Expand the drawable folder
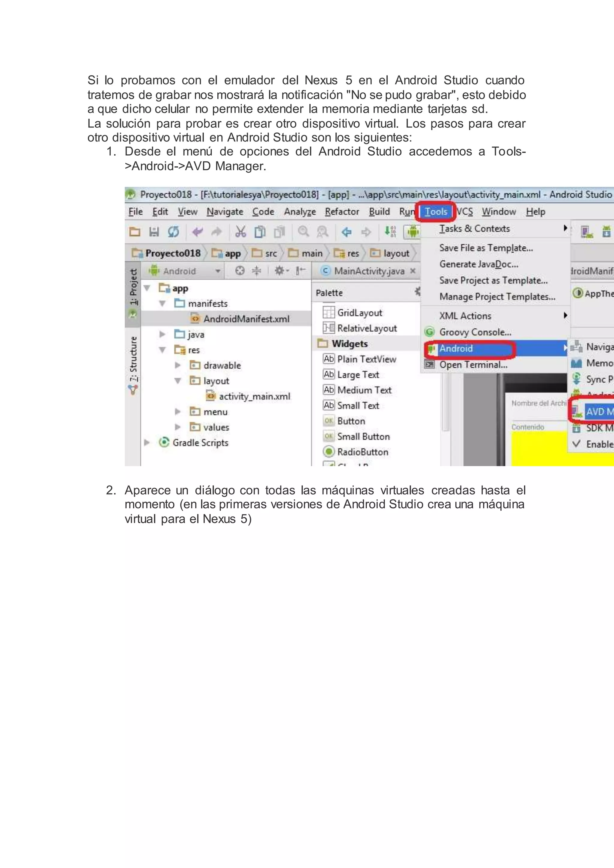The height and width of the screenshot is (868, 614). tap(178, 365)
